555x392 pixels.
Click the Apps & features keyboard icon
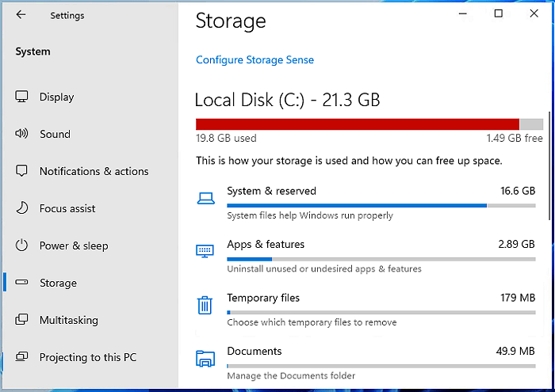[x=205, y=251]
